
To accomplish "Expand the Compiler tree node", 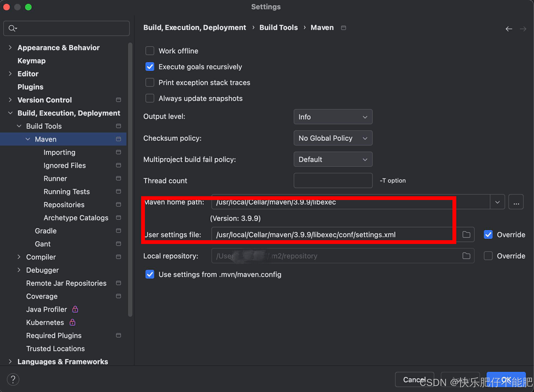I will pyautogui.click(x=19, y=257).
